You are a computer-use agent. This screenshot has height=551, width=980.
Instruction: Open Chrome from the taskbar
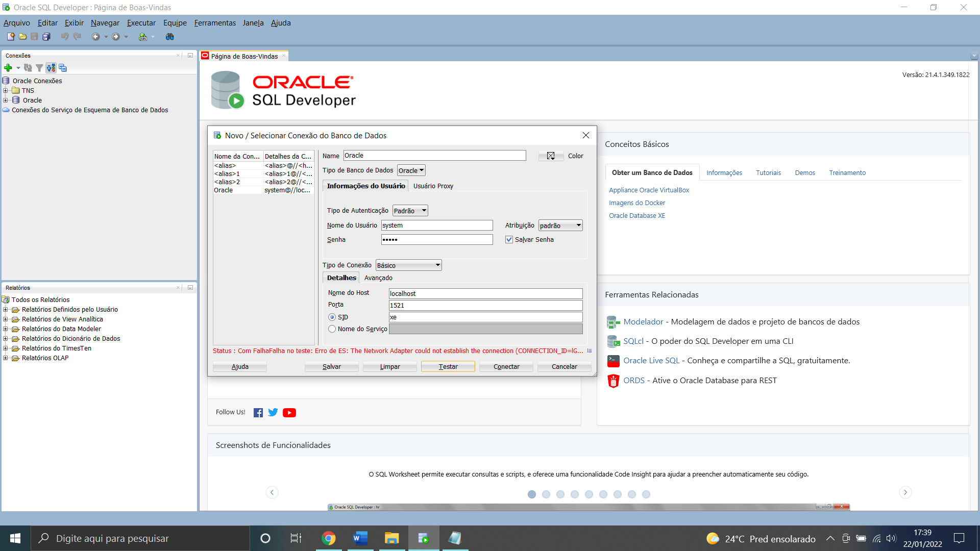329,538
